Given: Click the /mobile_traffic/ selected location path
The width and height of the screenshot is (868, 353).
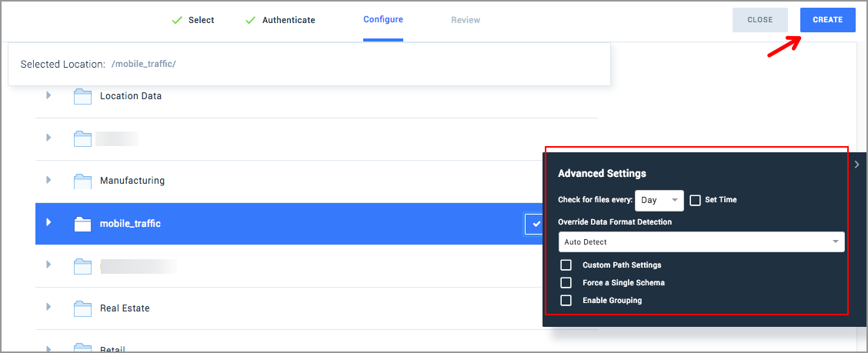Looking at the screenshot, I should [143, 64].
